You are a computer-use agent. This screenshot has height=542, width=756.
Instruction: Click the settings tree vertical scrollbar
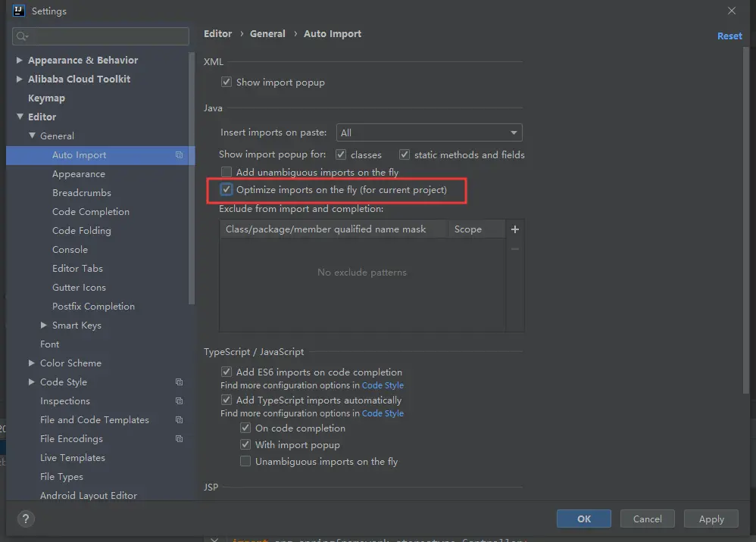pos(192,178)
